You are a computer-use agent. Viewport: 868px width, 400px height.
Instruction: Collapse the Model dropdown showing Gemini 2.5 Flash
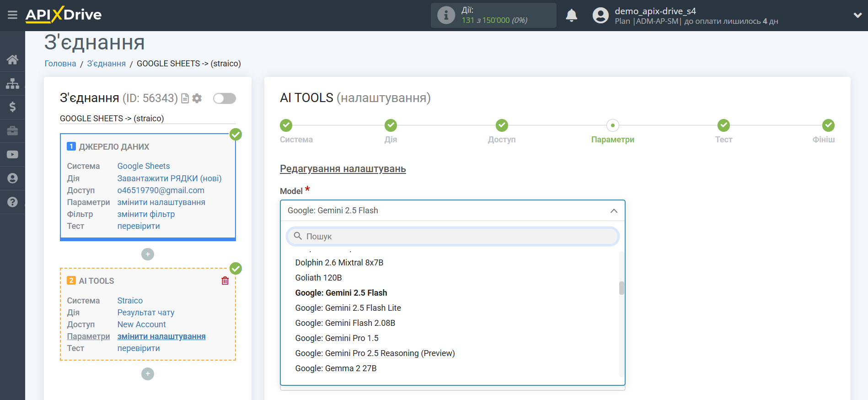(613, 211)
